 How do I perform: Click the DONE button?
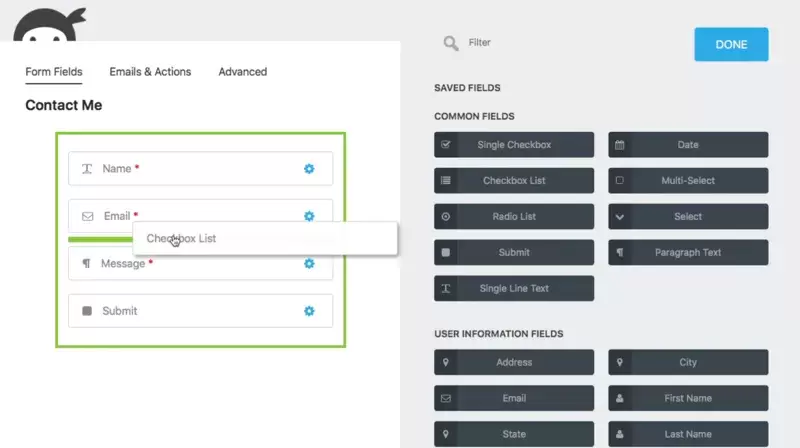tap(731, 44)
